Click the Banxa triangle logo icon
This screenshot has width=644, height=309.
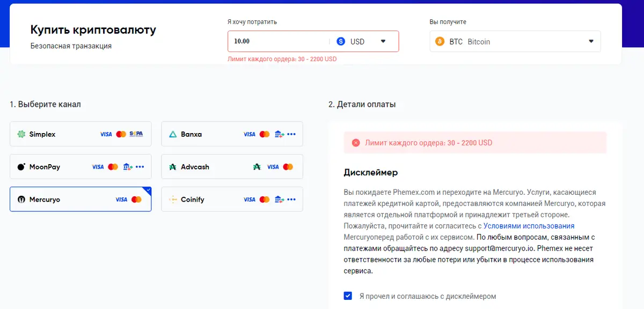(x=173, y=134)
